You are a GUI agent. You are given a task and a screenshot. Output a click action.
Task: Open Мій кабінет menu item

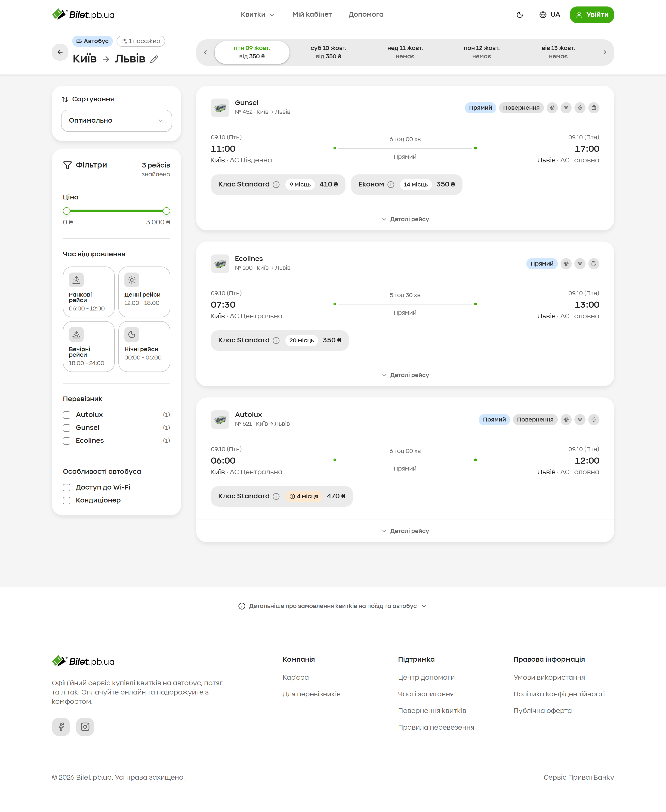click(x=312, y=15)
